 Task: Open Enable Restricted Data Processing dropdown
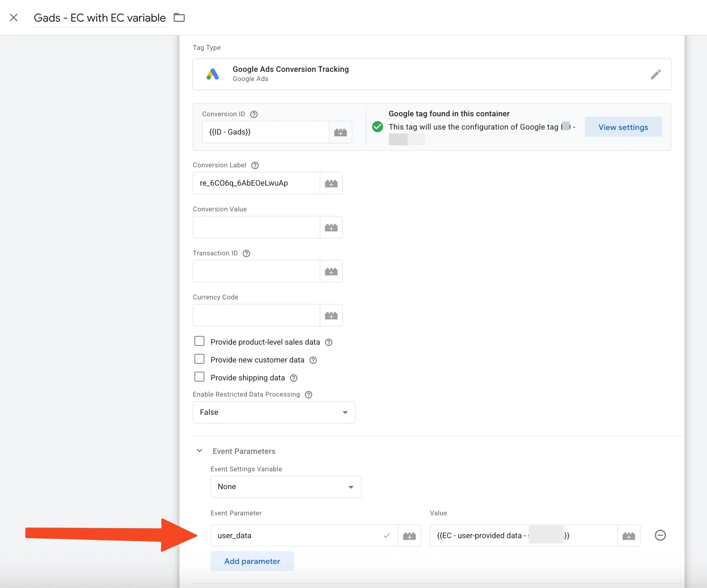pyautogui.click(x=274, y=412)
